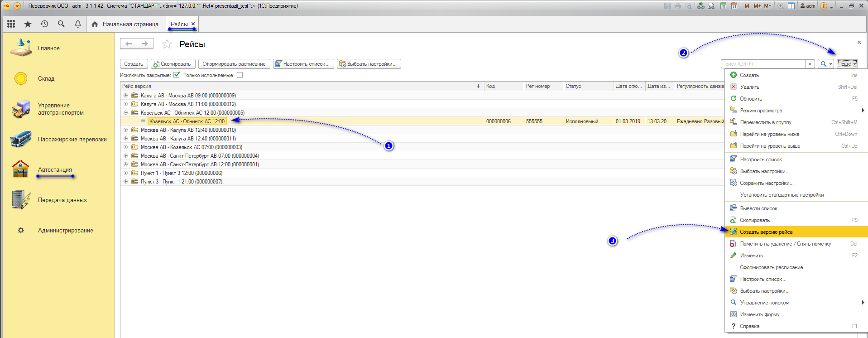
Task: Open the History clock icon
Action: click(44, 24)
